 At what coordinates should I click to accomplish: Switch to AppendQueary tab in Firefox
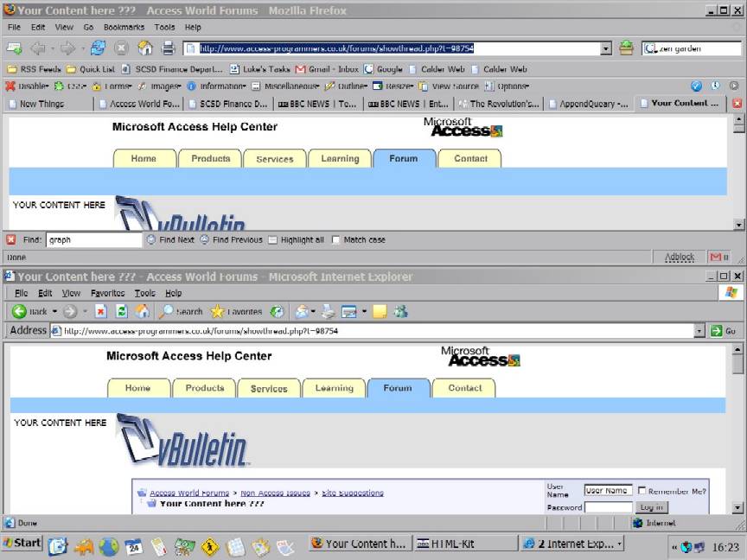click(x=589, y=104)
